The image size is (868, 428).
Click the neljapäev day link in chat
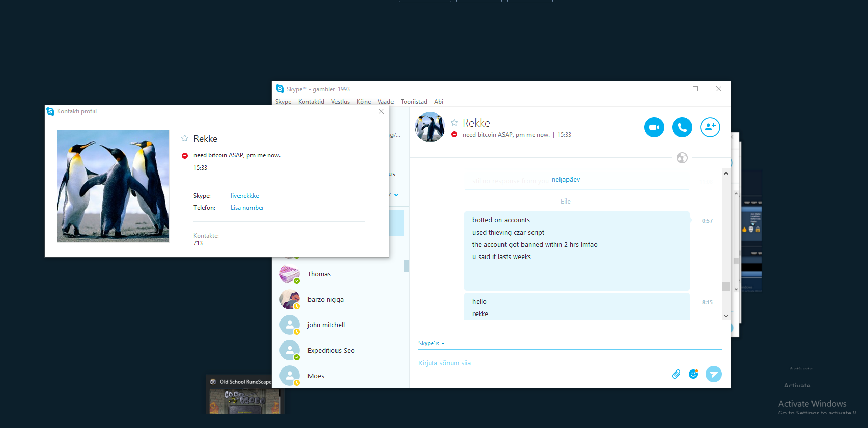[x=566, y=180]
